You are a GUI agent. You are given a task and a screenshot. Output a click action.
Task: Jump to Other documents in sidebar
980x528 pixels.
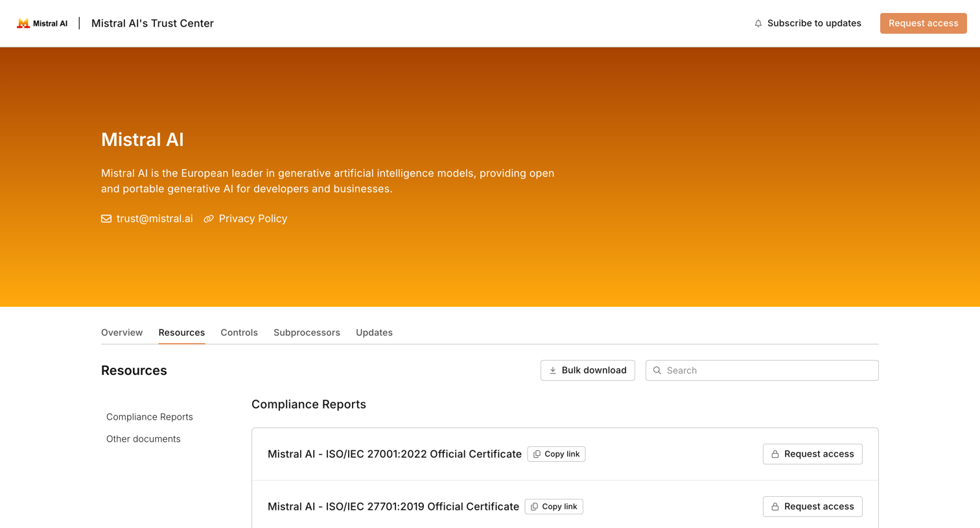tap(143, 439)
